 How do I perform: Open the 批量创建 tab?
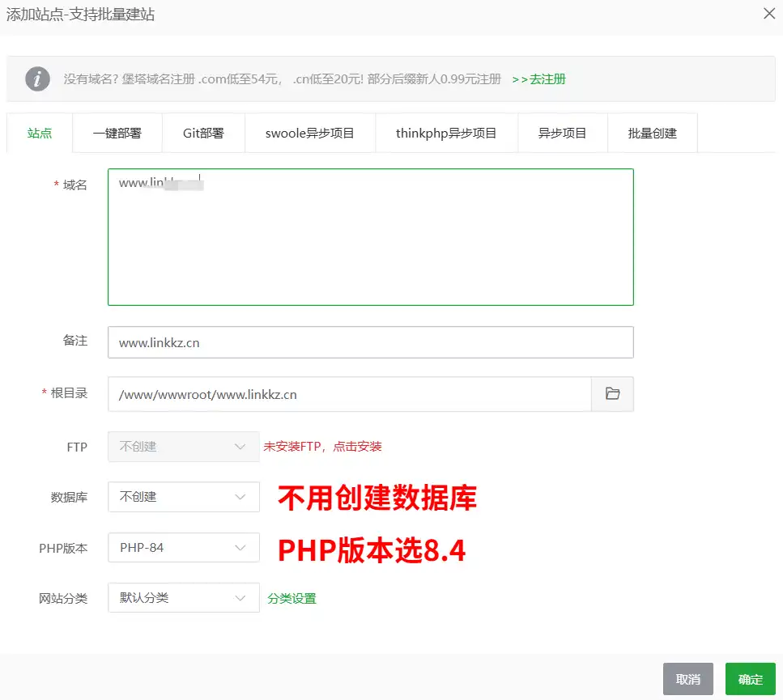tap(652, 134)
